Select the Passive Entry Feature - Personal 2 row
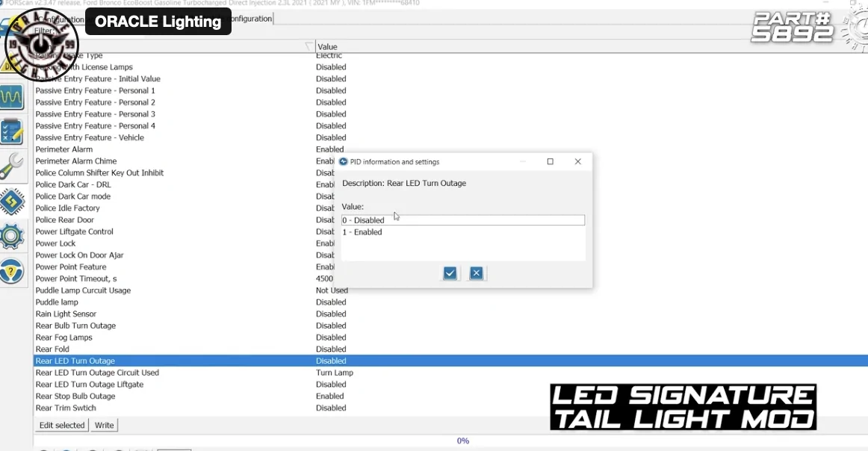868x451 pixels. [x=450, y=102]
